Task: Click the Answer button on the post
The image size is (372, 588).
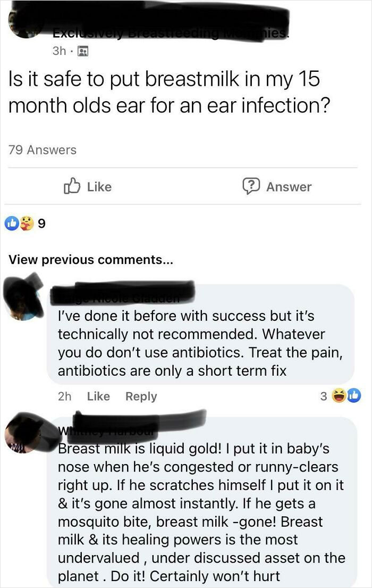Action: 286,186
